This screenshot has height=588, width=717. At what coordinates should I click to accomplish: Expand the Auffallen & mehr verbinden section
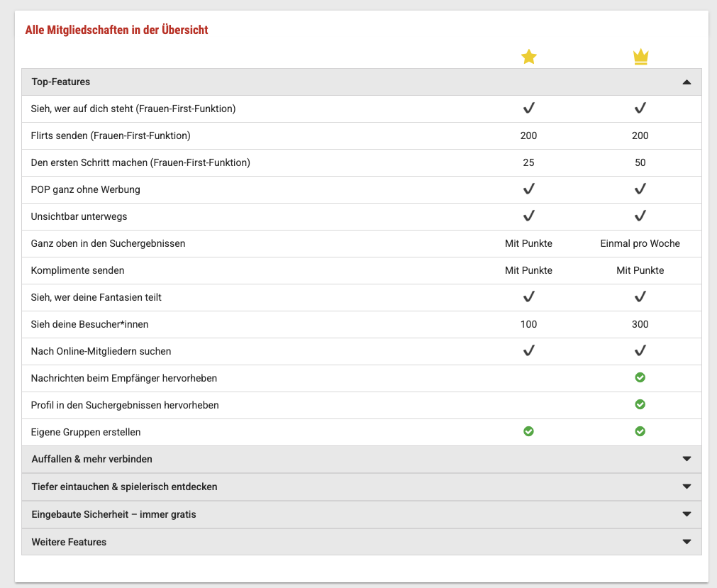(686, 459)
